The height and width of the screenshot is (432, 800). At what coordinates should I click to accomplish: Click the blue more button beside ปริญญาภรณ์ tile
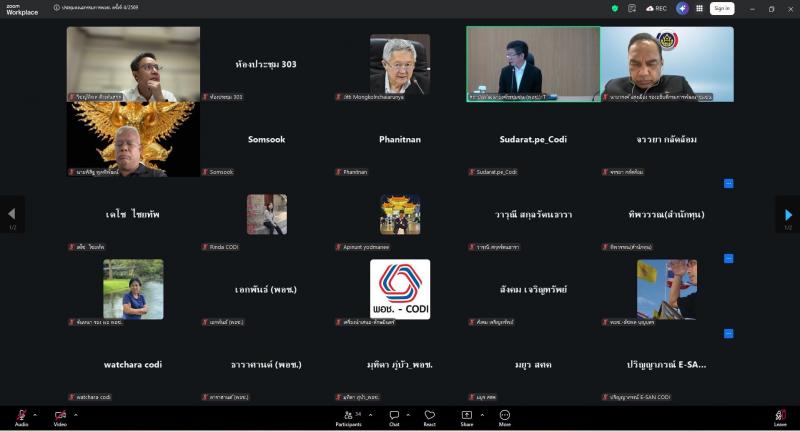point(729,334)
